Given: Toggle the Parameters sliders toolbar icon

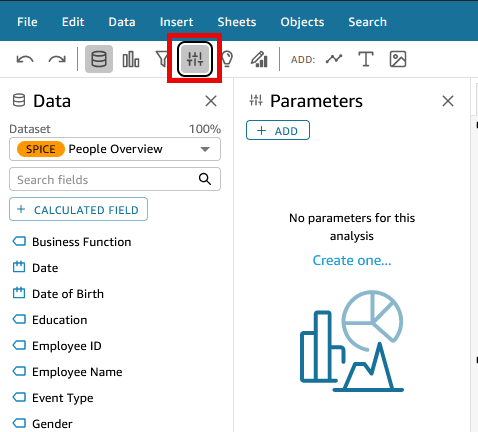Looking at the screenshot, I should coord(195,59).
